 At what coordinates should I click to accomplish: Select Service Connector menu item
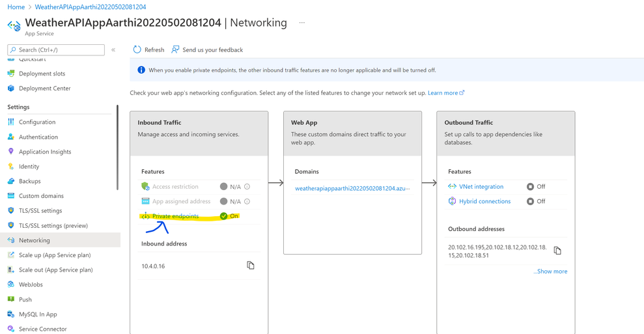(43, 329)
